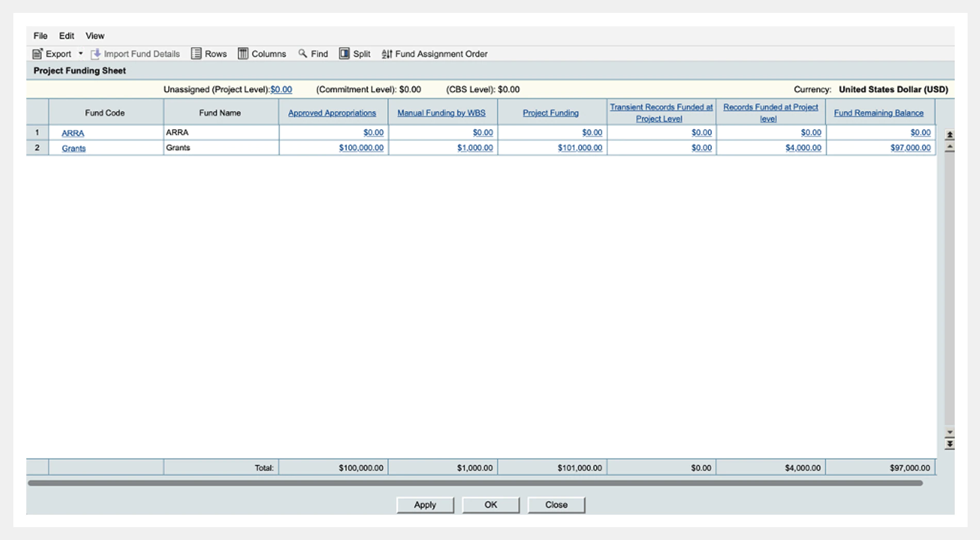Jump to bottom with scroll-to-last arrow
The width and height of the screenshot is (980, 540).
950,444
